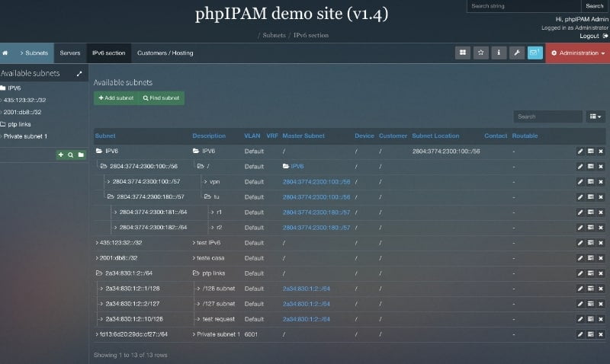Click the plus icon in sidebar footer
This screenshot has height=364, width=610.
coord(61,155)
